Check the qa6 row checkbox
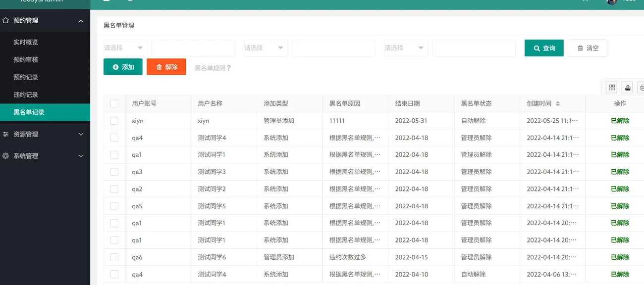The image size is (644, 285). pos(114,257)
